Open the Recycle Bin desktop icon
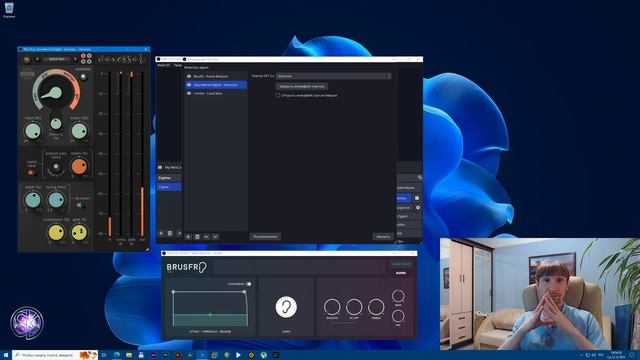640x360 pixels. [x=9, y=10]
